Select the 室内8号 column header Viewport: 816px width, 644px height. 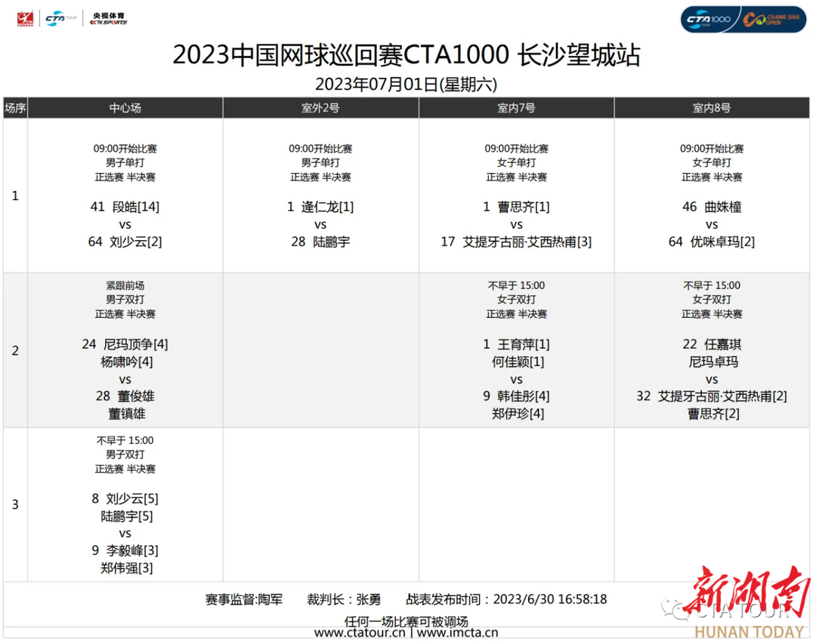712,108
